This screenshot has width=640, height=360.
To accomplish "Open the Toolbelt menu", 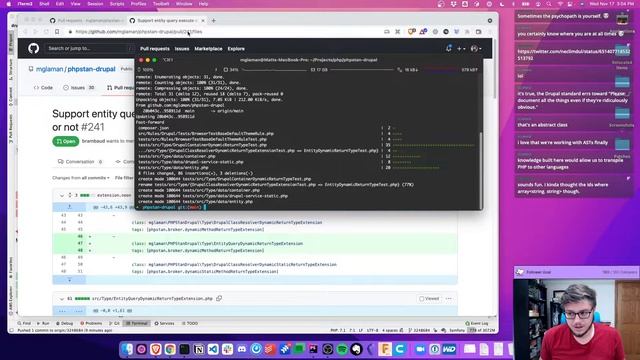I will point(161,4).
